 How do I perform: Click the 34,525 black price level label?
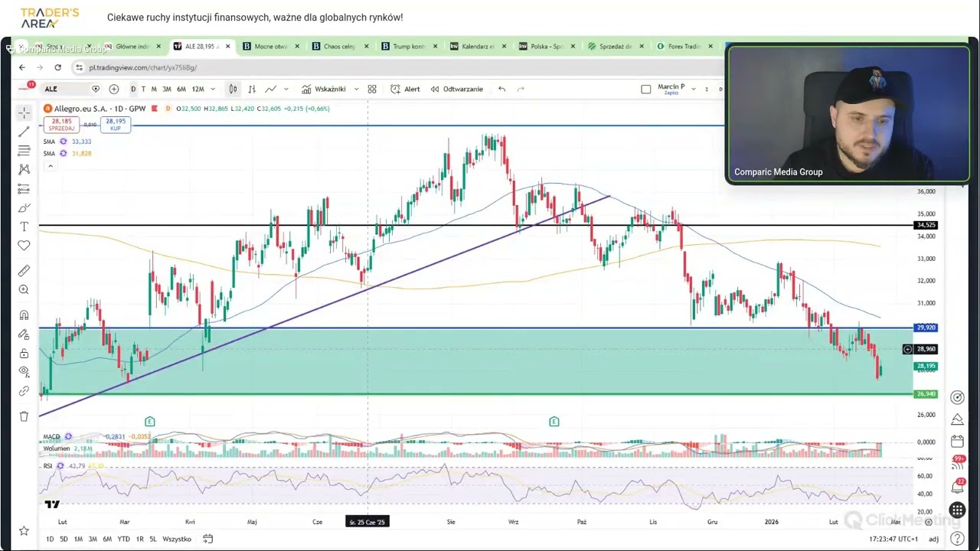pos(926,225)
